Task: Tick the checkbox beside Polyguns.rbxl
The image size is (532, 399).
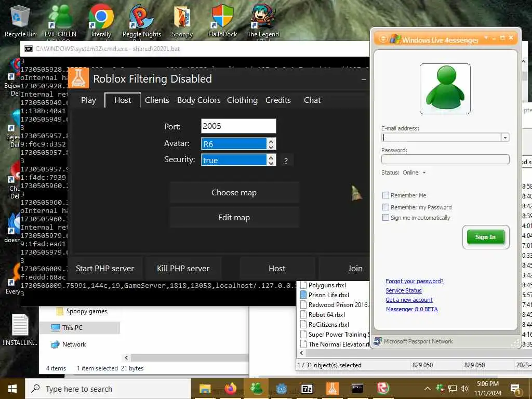Action: coord(303,285)
